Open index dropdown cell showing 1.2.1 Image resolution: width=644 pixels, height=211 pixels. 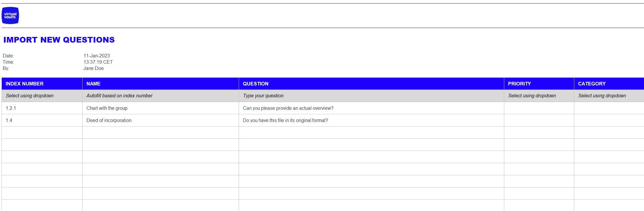[42, 108]
